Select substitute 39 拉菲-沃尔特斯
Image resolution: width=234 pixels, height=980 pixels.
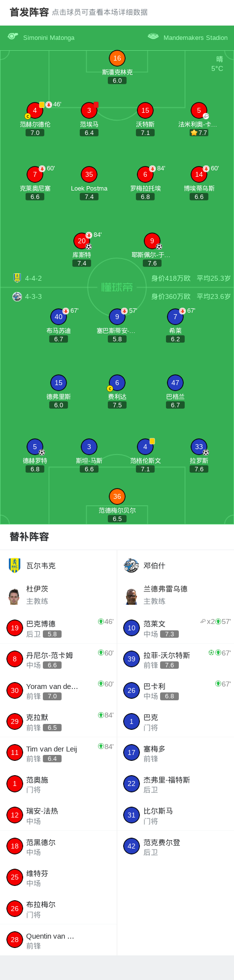coord(175,659)
